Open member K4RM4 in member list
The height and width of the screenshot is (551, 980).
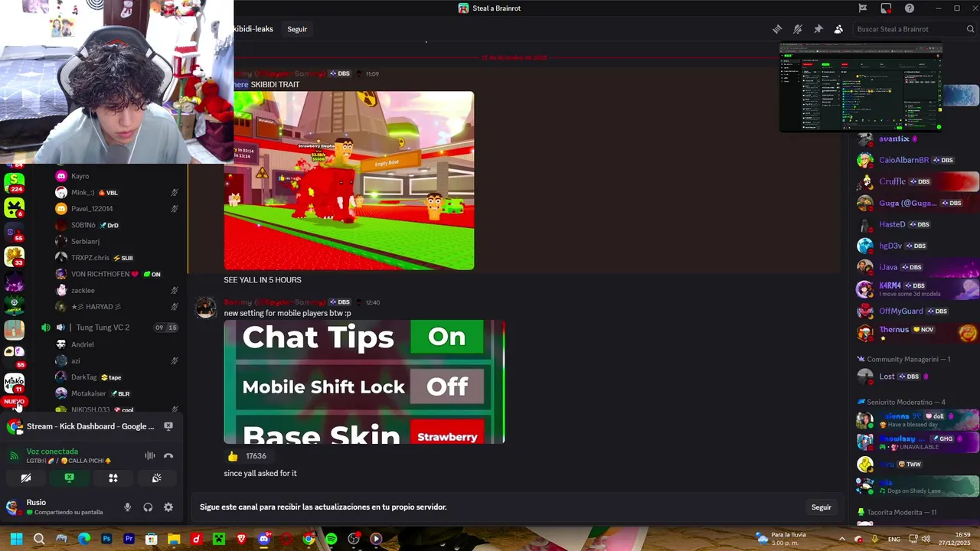[x=916, y=289]
